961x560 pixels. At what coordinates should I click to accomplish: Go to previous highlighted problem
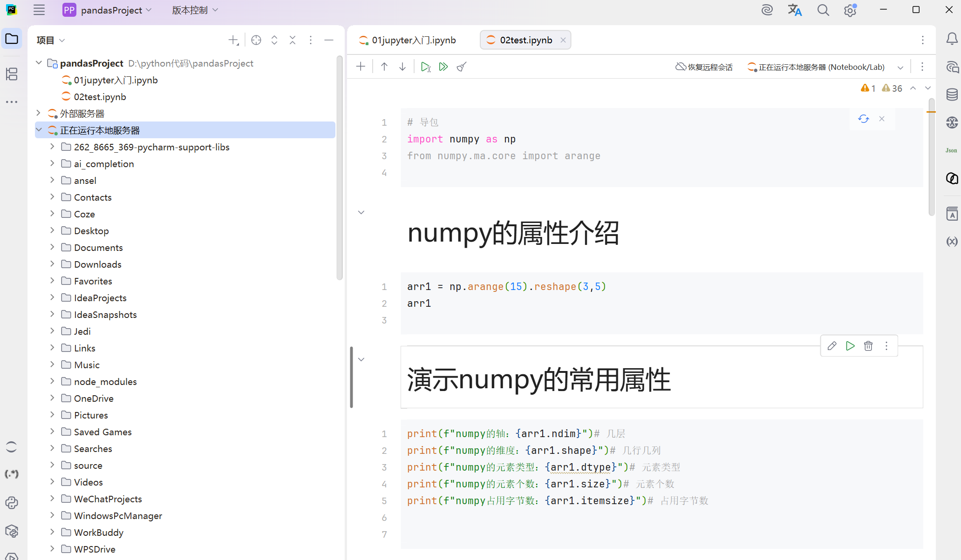click(x=913, y=88)
